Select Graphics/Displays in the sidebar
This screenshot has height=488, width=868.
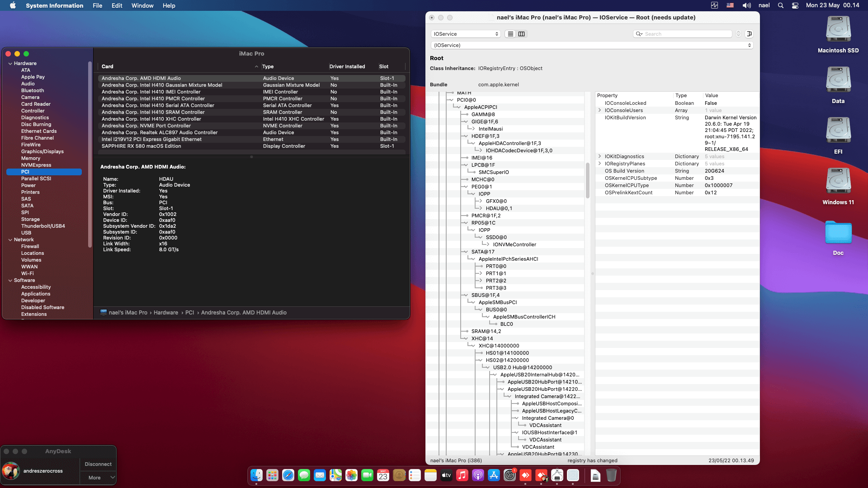(42, 151)
